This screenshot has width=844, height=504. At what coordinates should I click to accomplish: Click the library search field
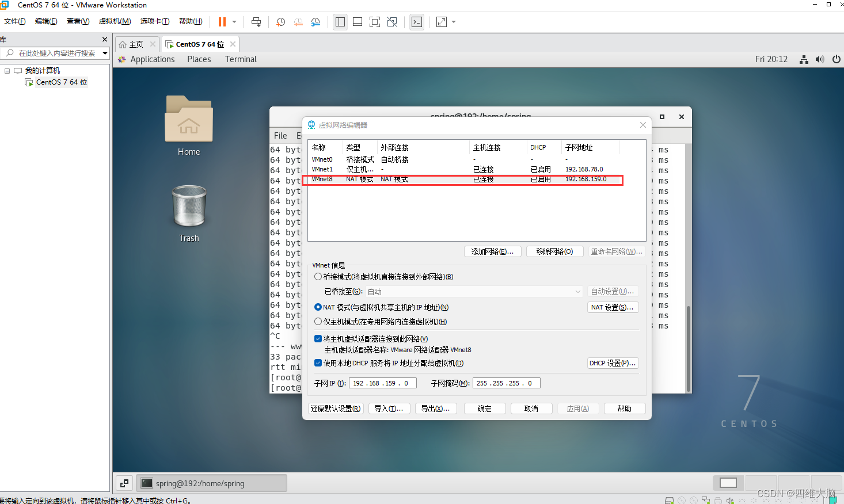pyautogui.click(x=52, y=53)
